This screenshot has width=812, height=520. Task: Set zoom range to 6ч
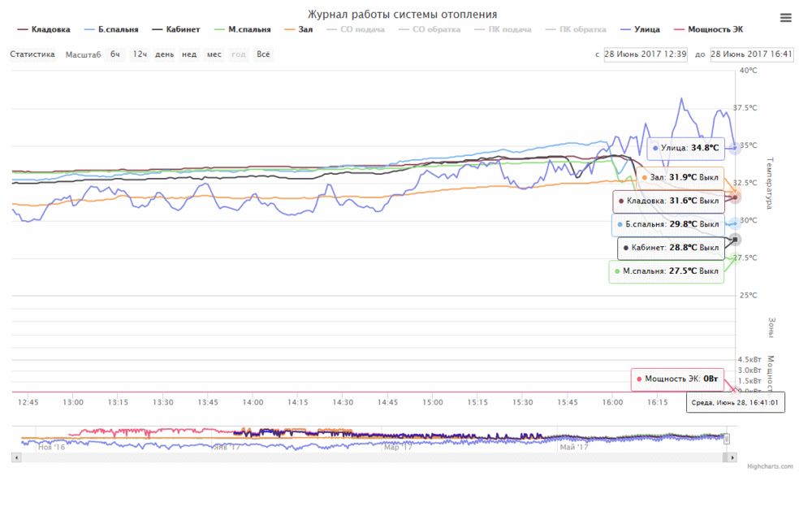[115, 54]
